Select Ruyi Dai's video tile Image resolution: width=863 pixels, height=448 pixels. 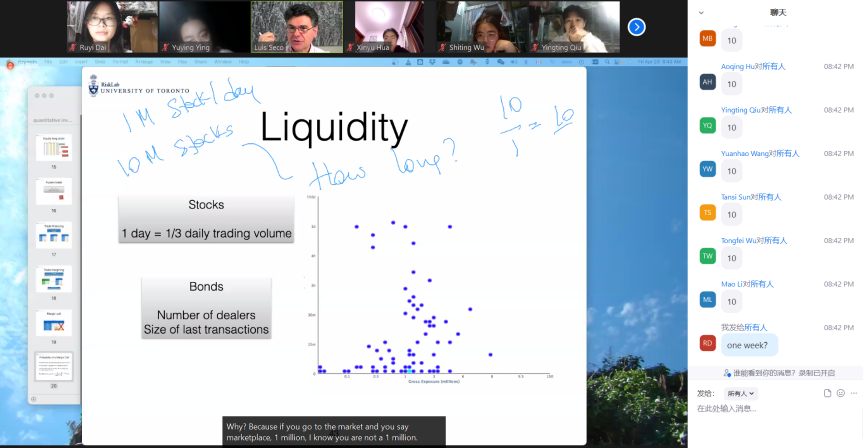tap(104, 27)
